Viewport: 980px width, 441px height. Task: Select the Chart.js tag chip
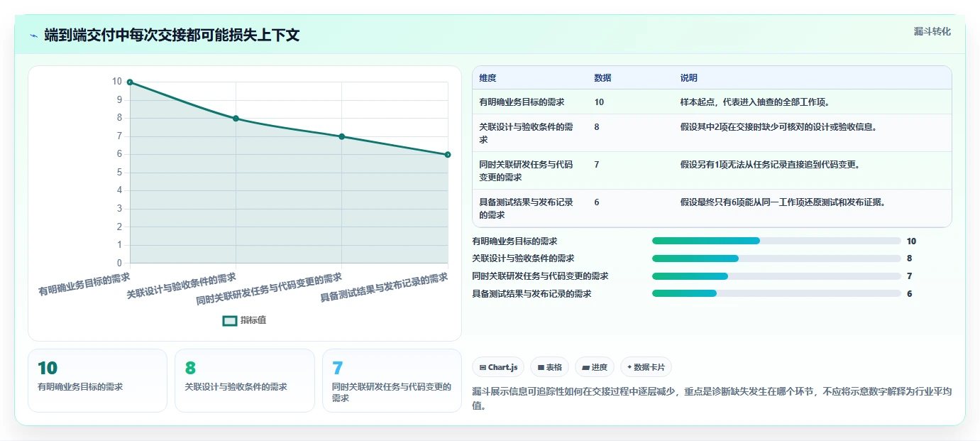point(498,367)
